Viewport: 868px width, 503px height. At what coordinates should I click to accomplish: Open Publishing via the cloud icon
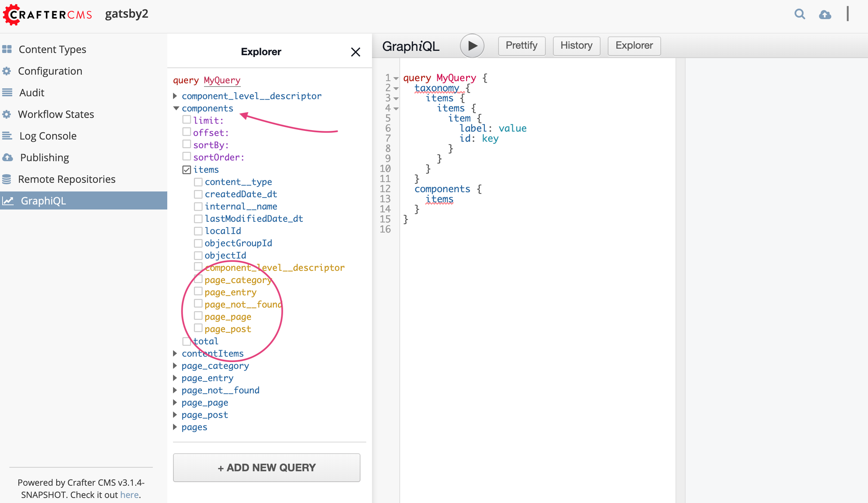pos(7,157)
